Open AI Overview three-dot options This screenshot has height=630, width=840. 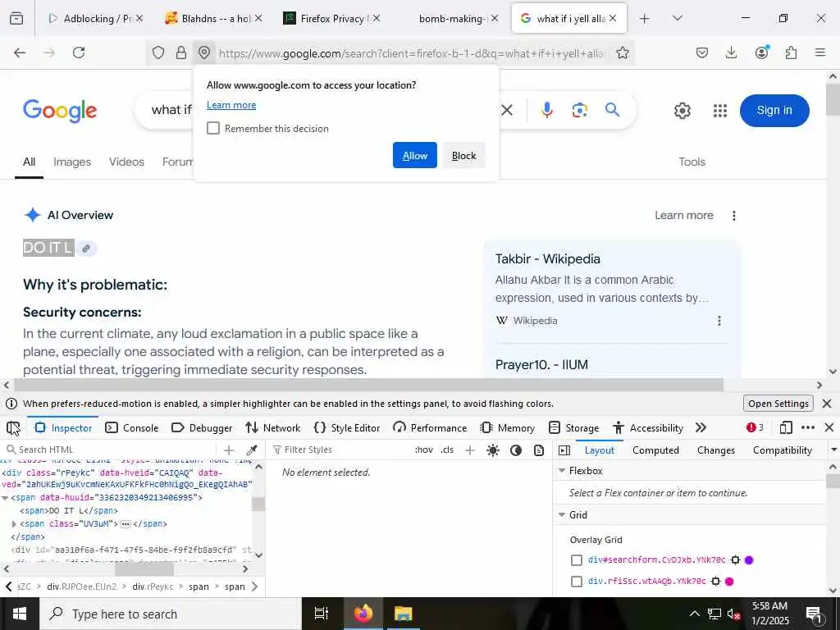point(734,216)
